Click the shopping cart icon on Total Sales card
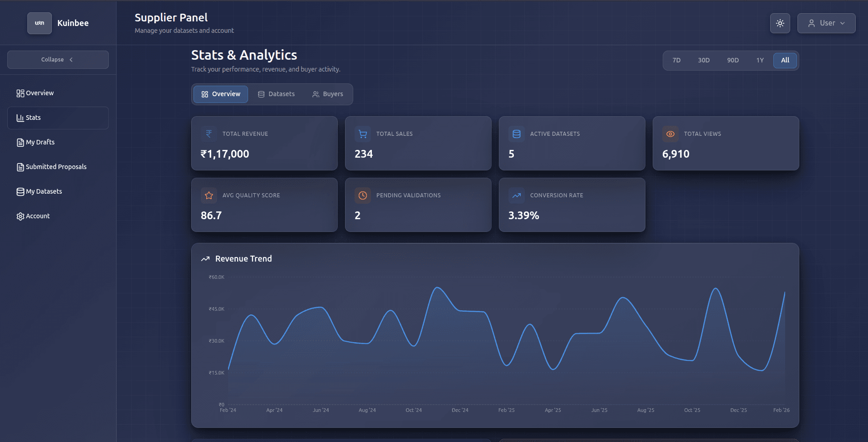Image resolution: width=868 pixels, height=442 pixels. point(363,134)
